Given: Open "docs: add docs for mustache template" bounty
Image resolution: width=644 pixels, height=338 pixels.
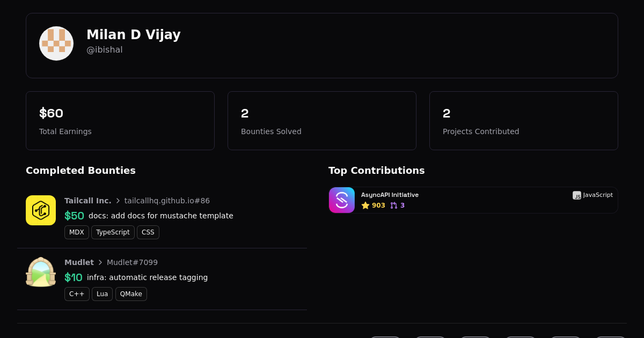Looking at the screenshot, I should point(161,216).
